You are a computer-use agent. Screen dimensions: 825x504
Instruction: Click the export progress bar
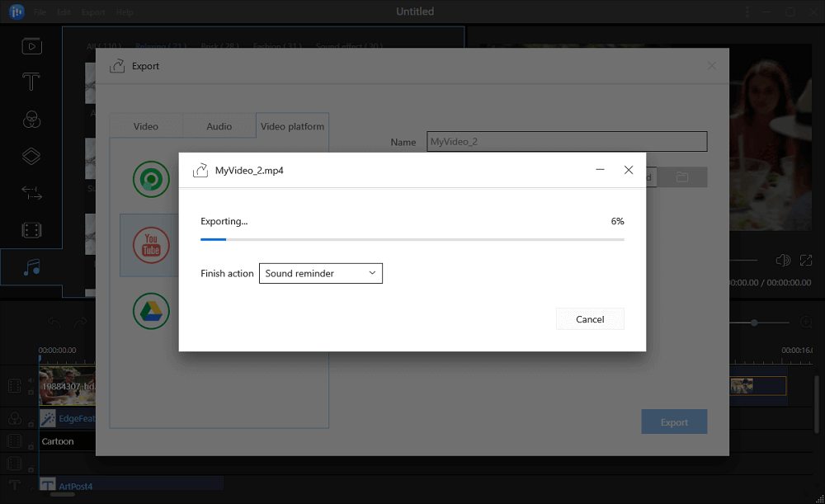pos(412,239)
